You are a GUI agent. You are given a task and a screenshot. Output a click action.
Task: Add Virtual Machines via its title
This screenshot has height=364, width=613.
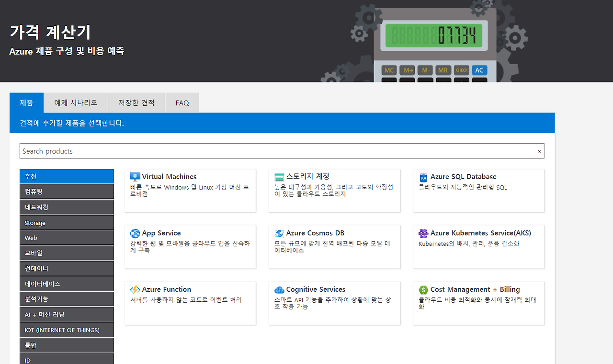pyautogui.click(x=169, y=177)
